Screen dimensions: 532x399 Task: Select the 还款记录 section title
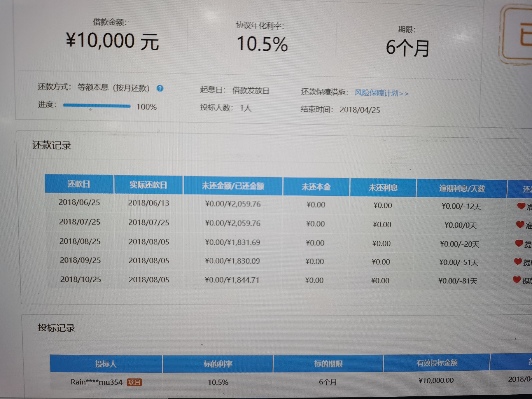[x=52, y=145]
